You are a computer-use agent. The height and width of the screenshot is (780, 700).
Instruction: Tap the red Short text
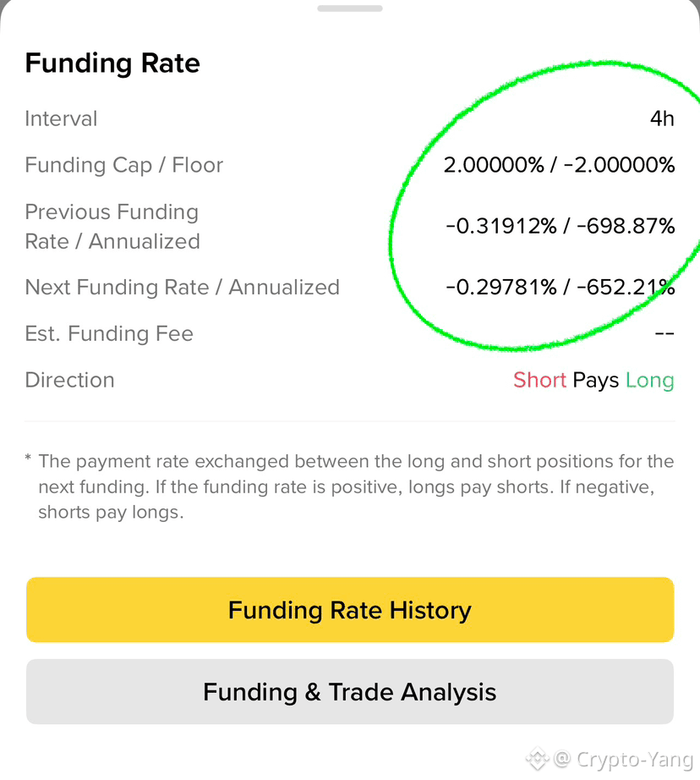click(539, 380)
